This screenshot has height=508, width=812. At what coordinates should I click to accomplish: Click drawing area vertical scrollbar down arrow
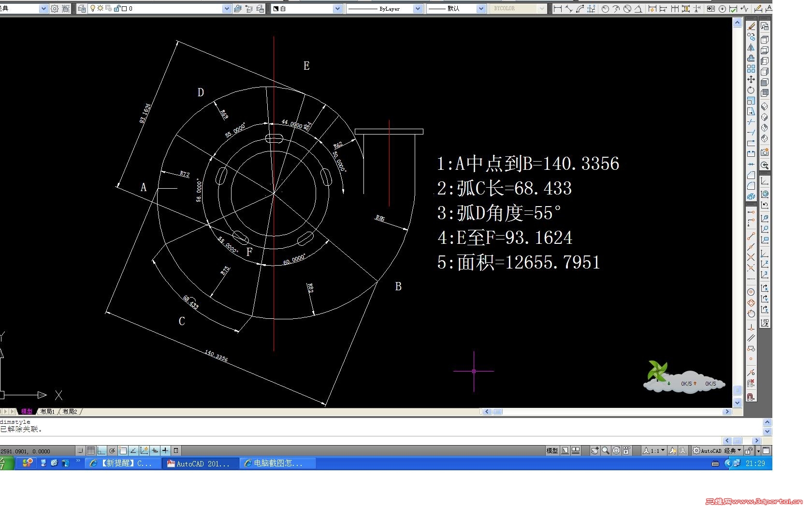click(737, 403)
